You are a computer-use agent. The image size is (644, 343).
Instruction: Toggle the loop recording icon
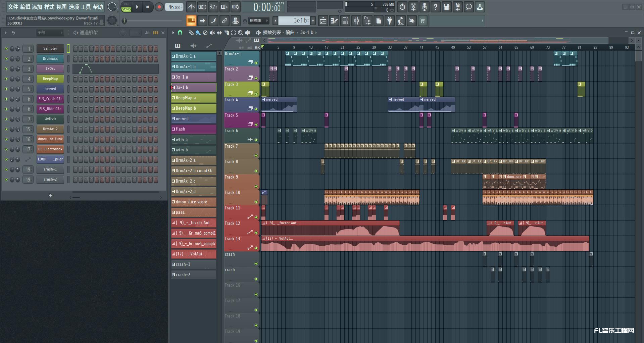[236, 7]
